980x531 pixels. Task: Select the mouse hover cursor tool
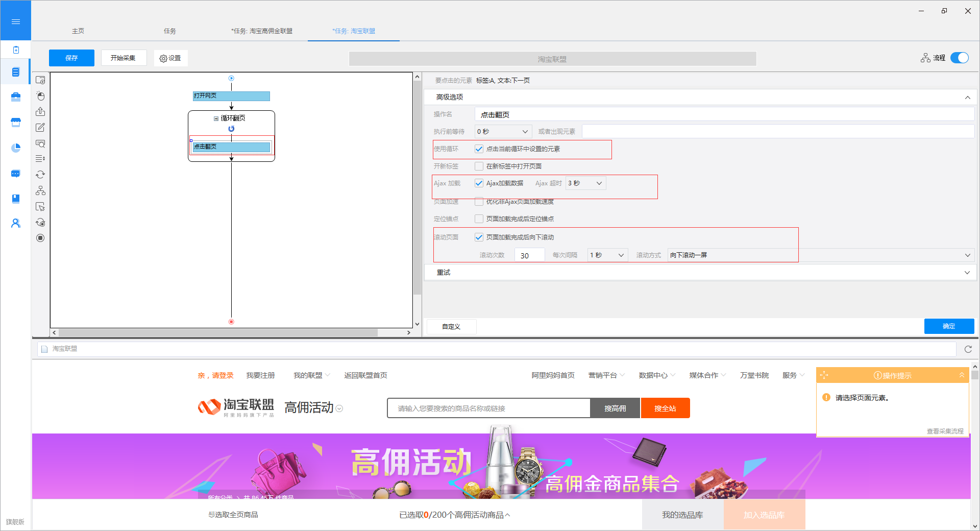click(40, 207)
